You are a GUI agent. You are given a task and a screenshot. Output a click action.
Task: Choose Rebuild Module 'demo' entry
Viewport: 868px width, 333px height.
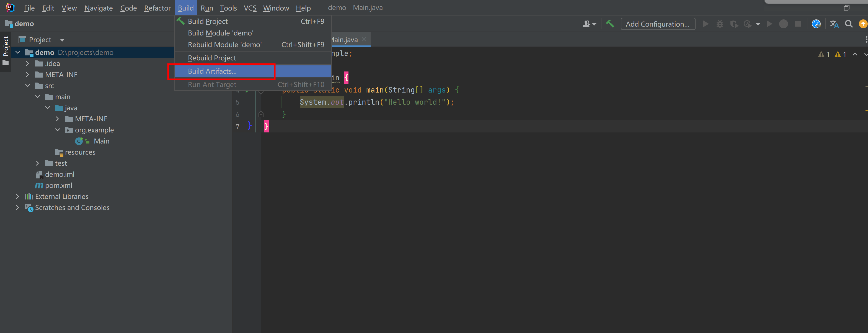pos(253,45)
